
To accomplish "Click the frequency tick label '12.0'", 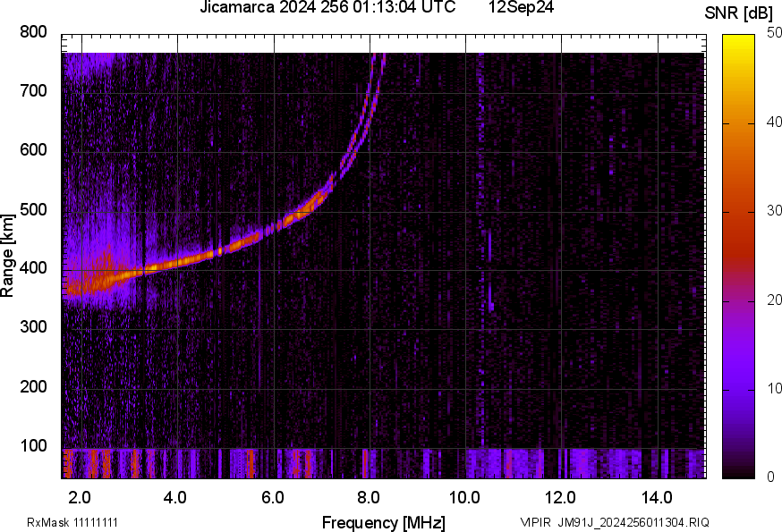I will point(561,498).
